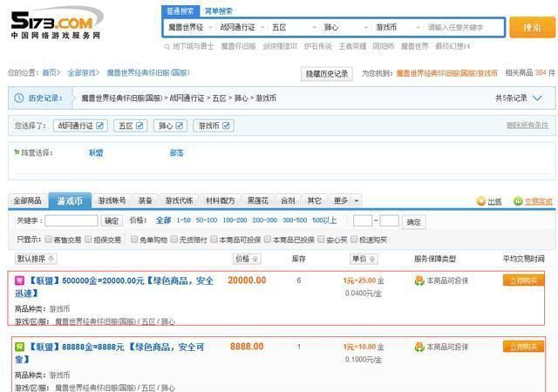Screen dimensions: 558x392
Task: Click the 5173.COM site logo
Action: [x=57, y=23]
